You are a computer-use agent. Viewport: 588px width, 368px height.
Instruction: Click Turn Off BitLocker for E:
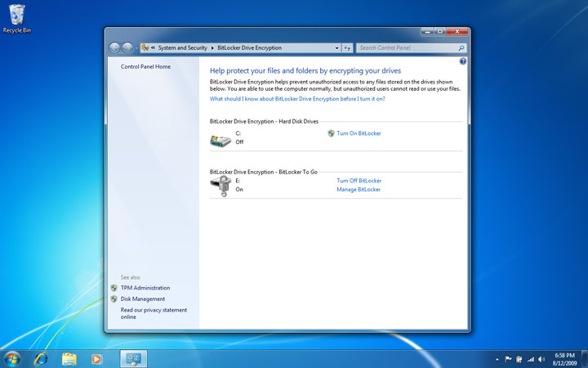pos(359,181)
